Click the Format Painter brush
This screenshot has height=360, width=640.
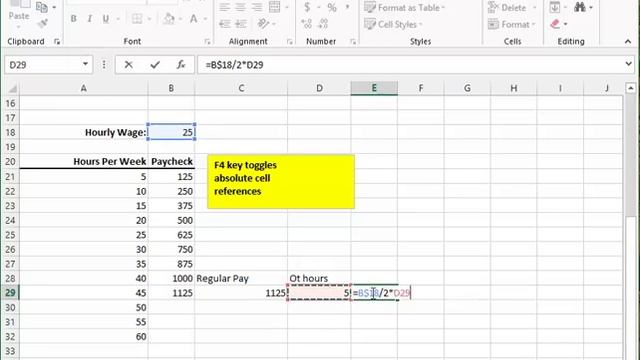pos(42,24)
